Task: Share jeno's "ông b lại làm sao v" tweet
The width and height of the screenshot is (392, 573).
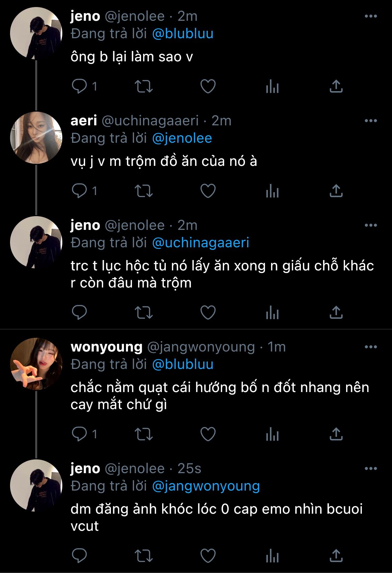Action: tap(336, 86)
